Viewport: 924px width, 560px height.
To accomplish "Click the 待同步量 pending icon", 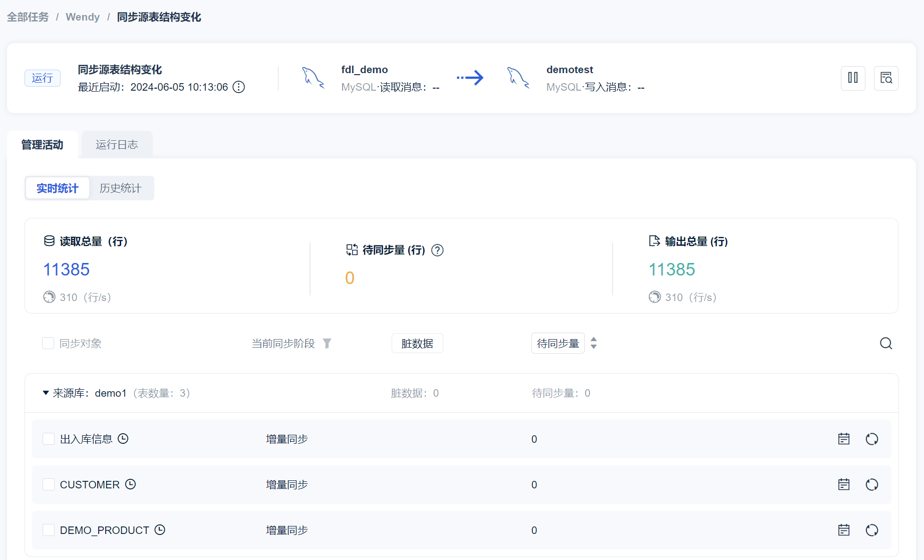I will point(352,250).
